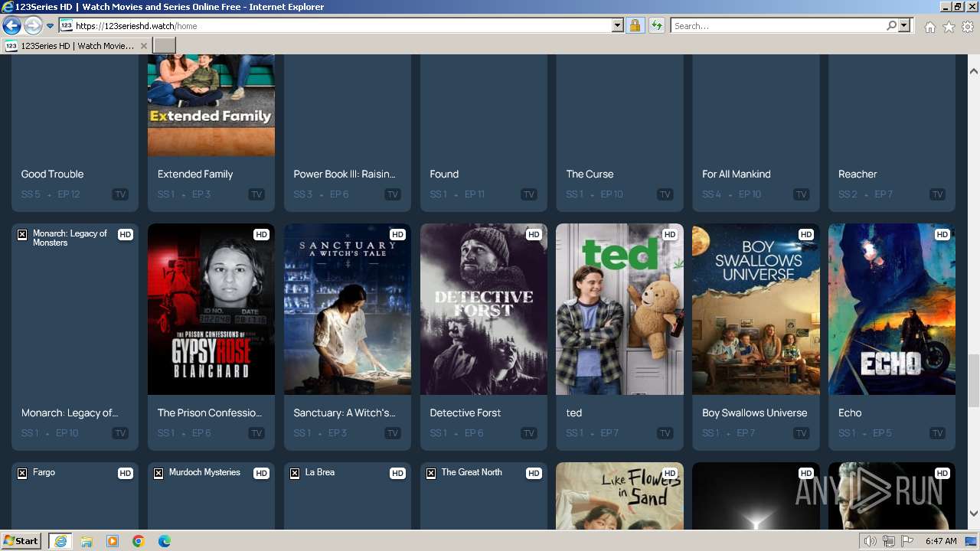Open the recent pages dropdown arrow

point(51,26)
